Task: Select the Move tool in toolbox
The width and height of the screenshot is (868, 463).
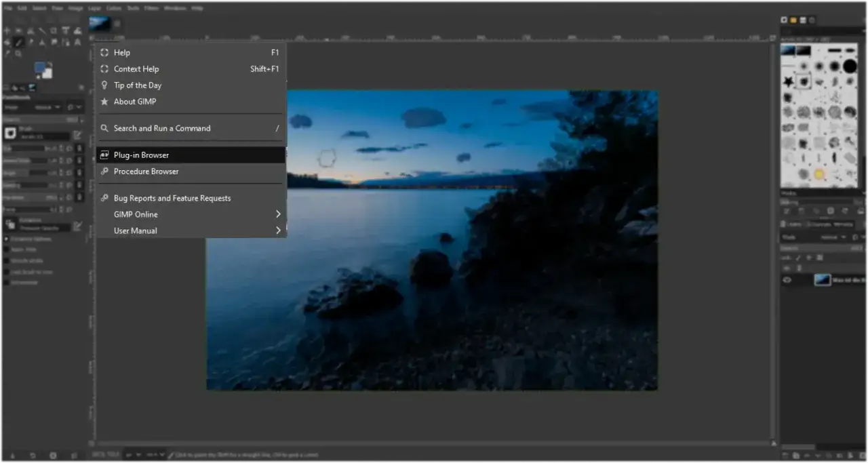Action: 7,31
